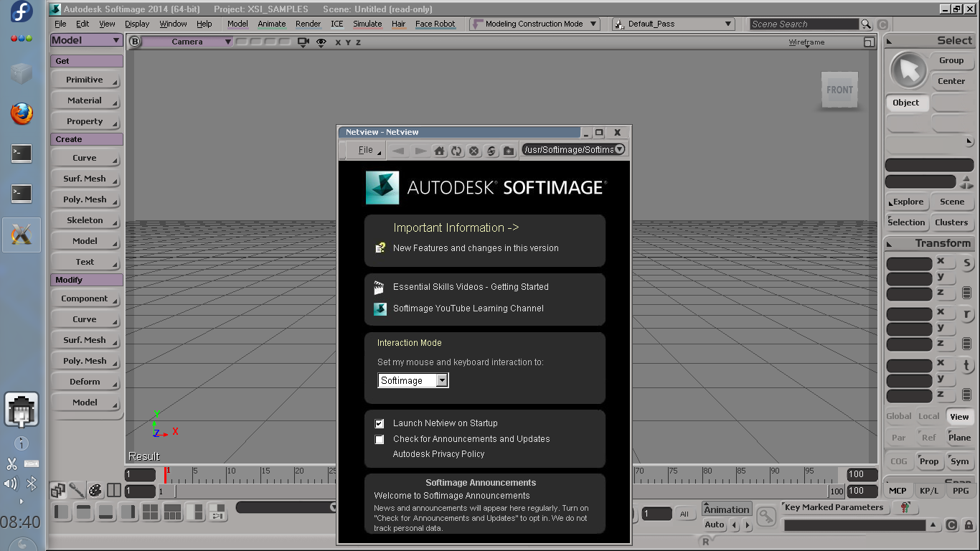Open Key Marked Parameters menu
This screenshot has width=980, height=551.
pyautogui.click(x=834, y=507)
